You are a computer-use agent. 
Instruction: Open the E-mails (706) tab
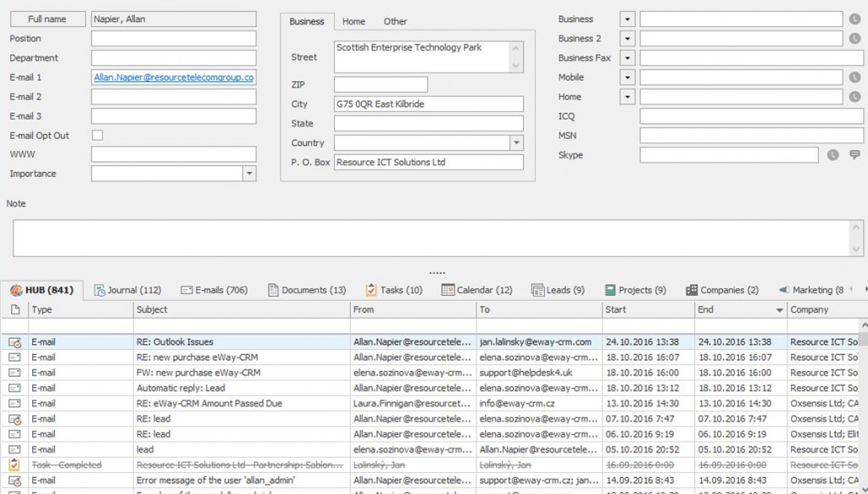click(x=214, y=290)
